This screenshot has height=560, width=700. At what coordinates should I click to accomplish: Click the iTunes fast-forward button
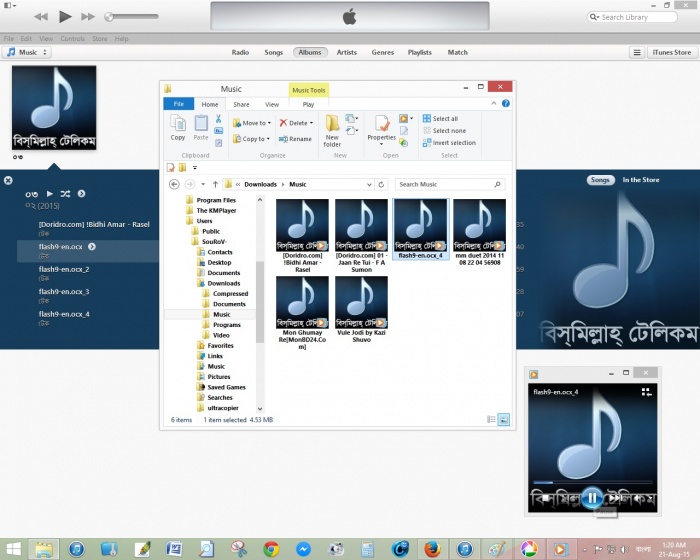coord(88,17)
